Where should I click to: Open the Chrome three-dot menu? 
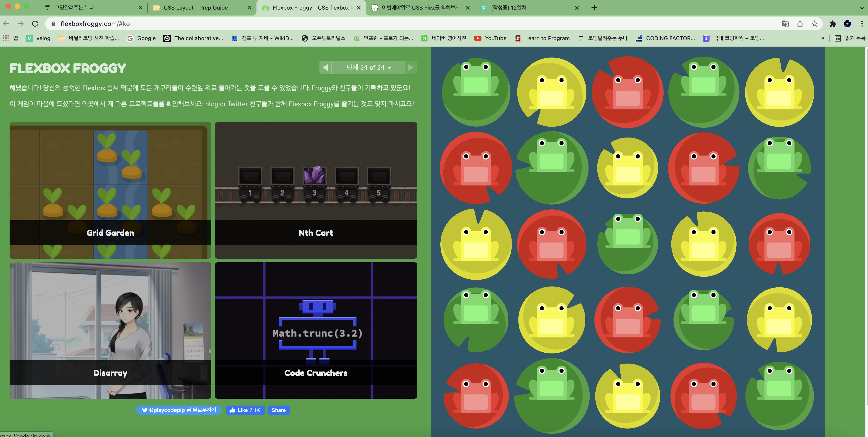coord(862,23)
